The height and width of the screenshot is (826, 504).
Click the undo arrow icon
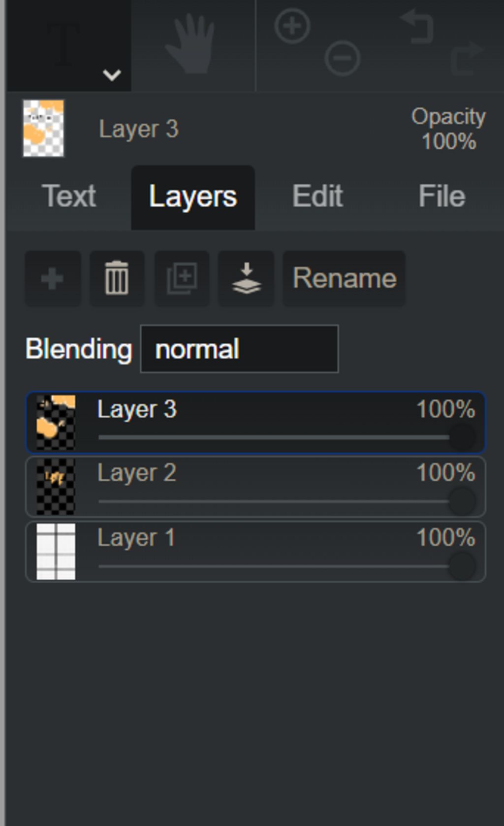(x=417, y=26)
